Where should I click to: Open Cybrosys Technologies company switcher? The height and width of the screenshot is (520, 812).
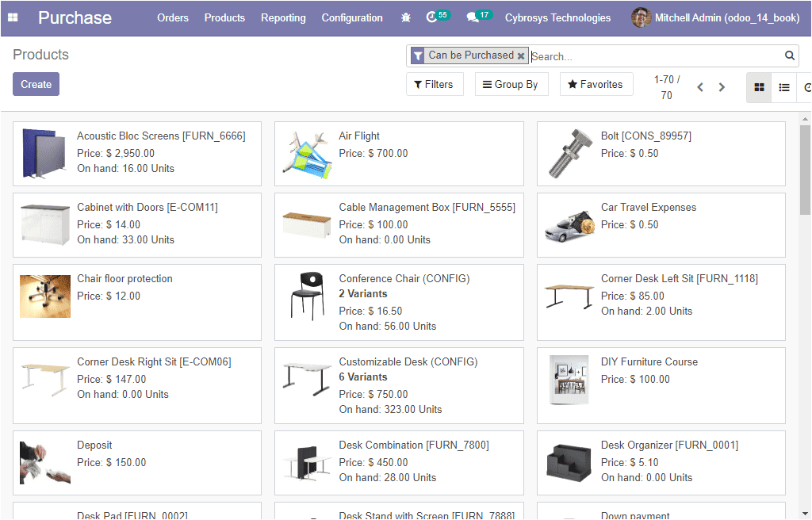coord(557,17)
